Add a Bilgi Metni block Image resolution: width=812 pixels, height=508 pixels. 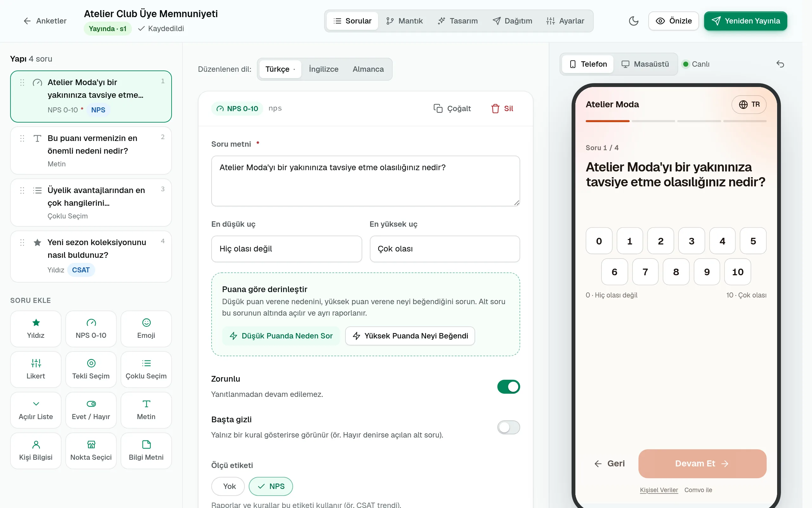146,451
